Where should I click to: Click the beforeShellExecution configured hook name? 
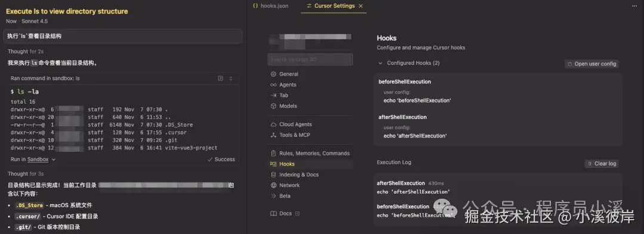pos(404,82)
